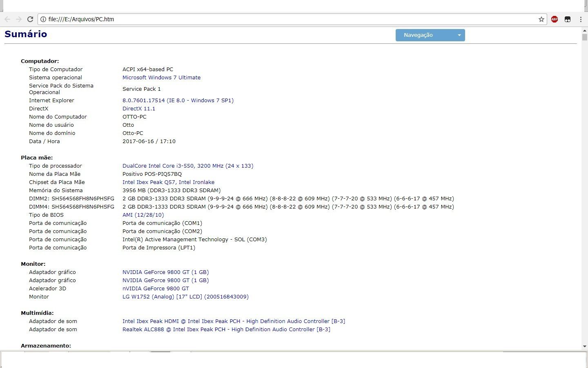
Task: Click the scrollbar down arrow
Action: (585, 347)
